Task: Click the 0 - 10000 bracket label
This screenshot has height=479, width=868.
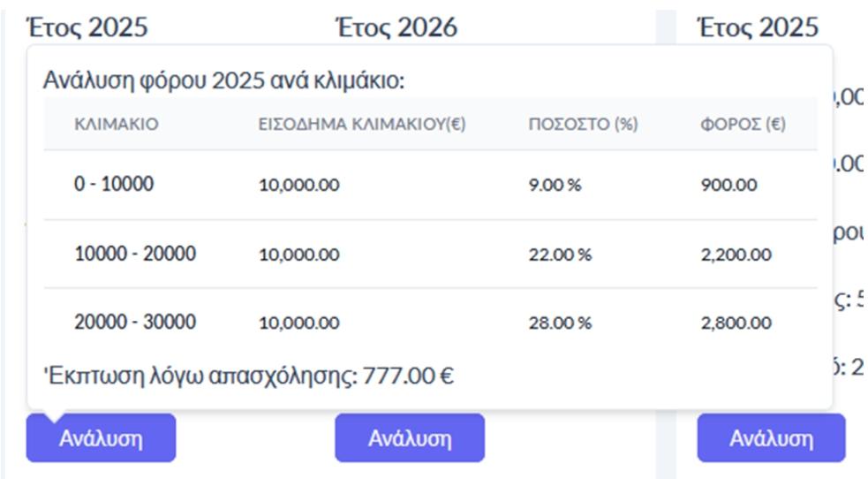Action: (114, 185)
